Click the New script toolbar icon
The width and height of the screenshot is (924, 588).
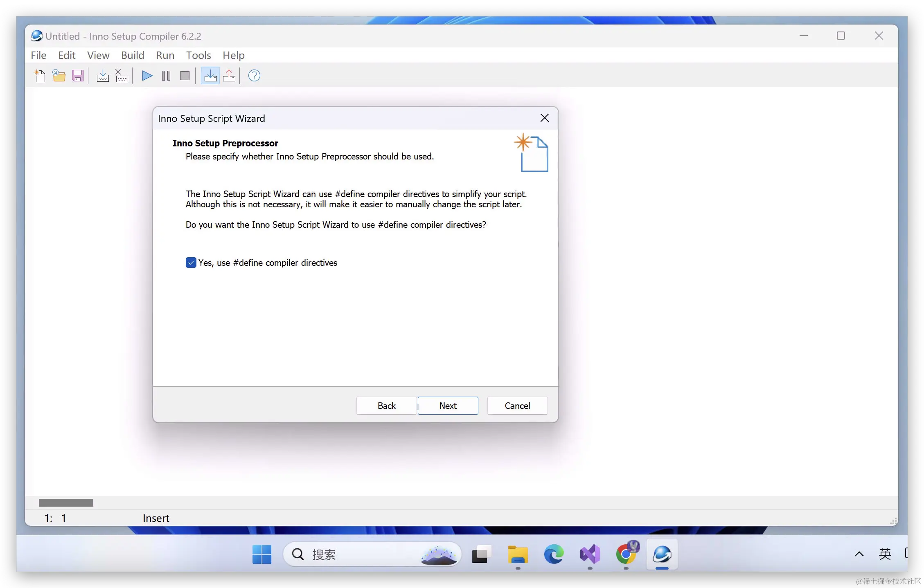[40, 76]
